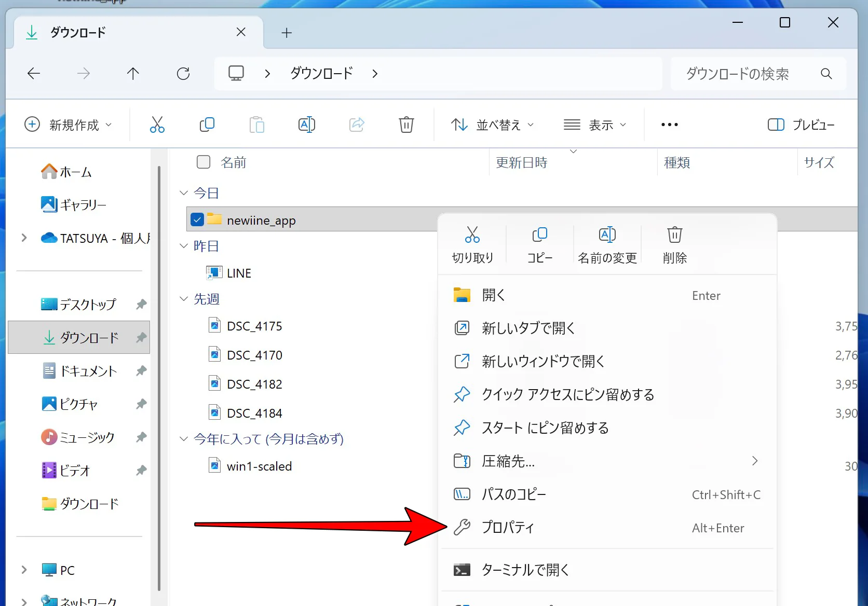868x606 pixels.
Task: Open ミュージック in the sidebar
Action: click(78, 437)
